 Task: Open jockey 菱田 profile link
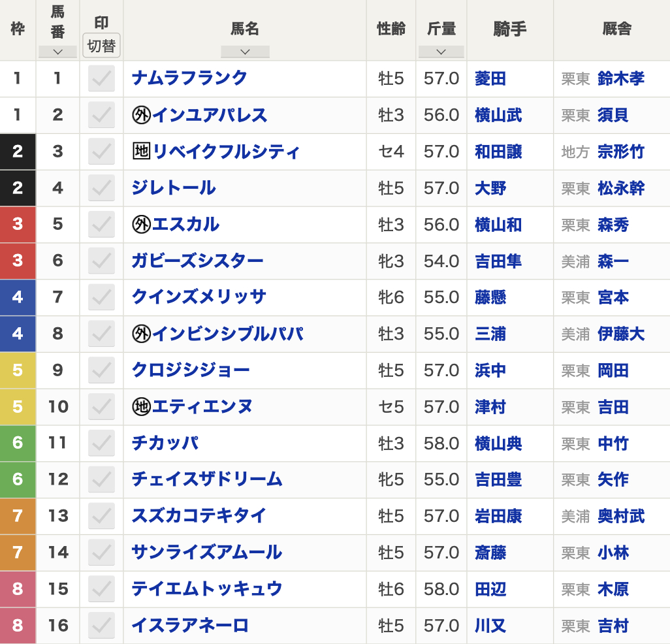point(490,78)
